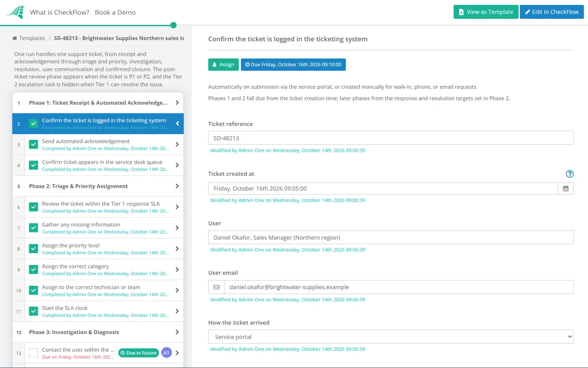Click the envelope icon beside User email
The width and height of the screenshot is (588, 368).
[x=216, y=287]
